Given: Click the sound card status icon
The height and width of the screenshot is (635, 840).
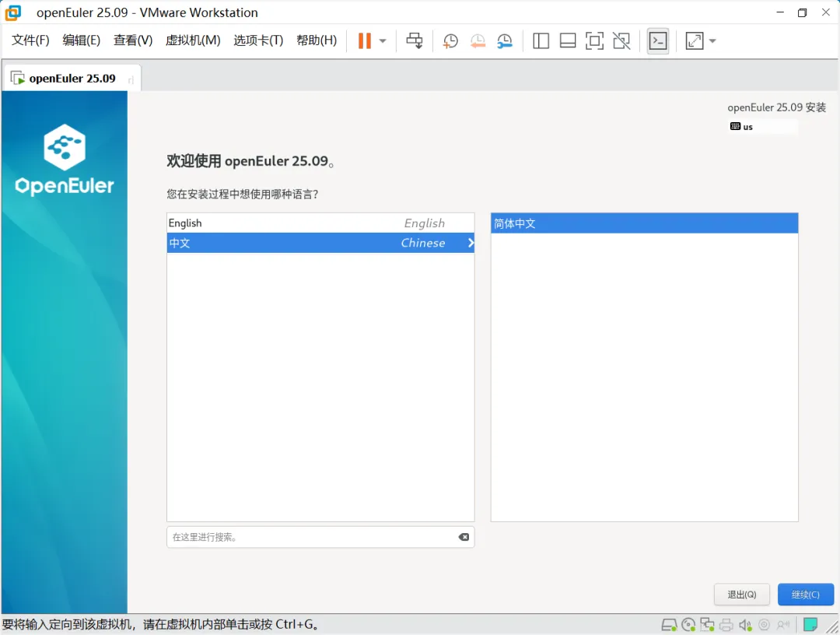Looking at the screenshot, I should tap(745, 625).
